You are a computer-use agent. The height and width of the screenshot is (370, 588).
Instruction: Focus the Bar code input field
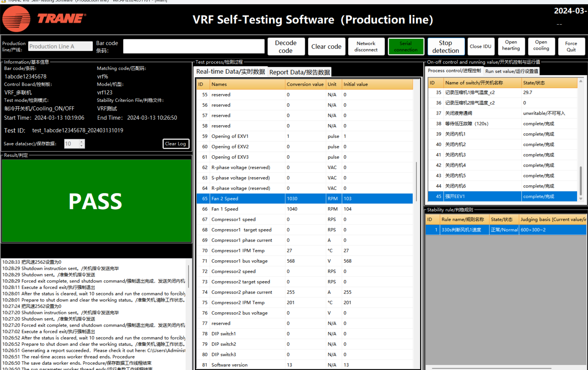point(194,46)
